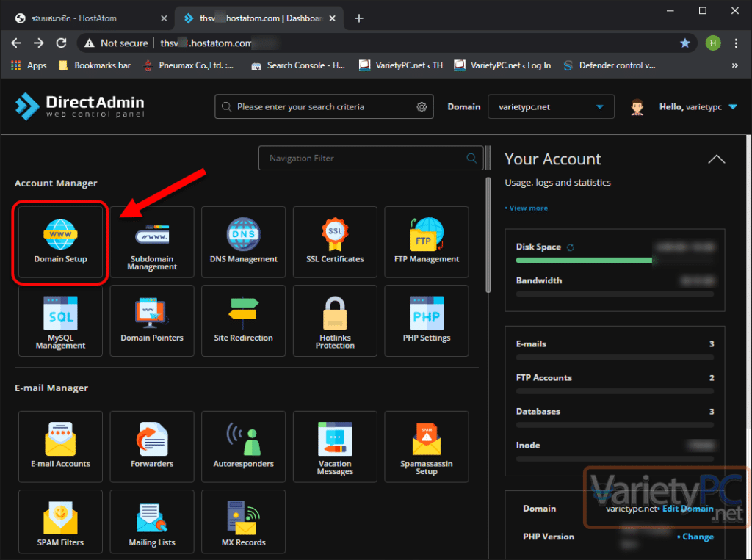
Task: Open SPAM Filters
Action: click(x=60, y=522)
